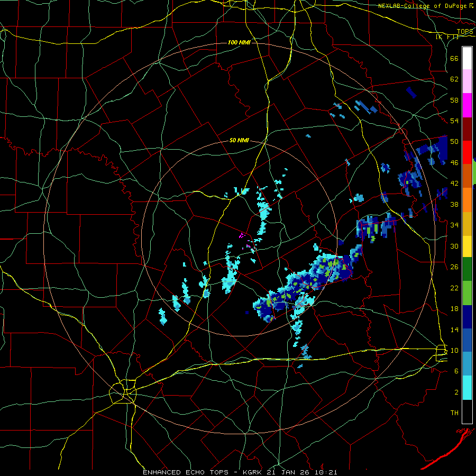Image resolution: width=476 pixels, height=476 pixels.
Task: Click the legend value 14
Action: pos(454,329)
